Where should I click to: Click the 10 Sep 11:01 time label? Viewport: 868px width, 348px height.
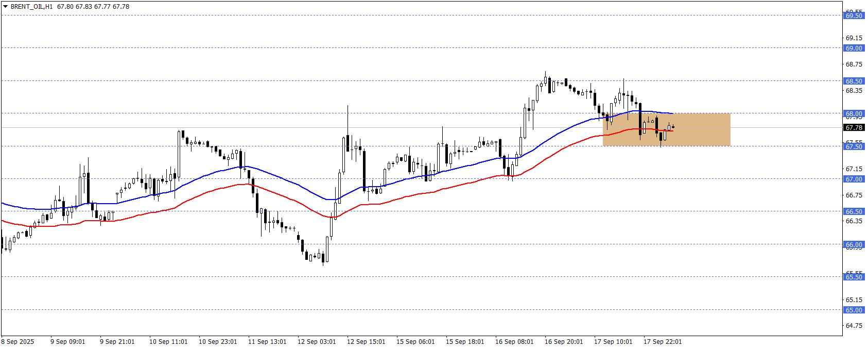pyautogui.click(x=168, y=341)
